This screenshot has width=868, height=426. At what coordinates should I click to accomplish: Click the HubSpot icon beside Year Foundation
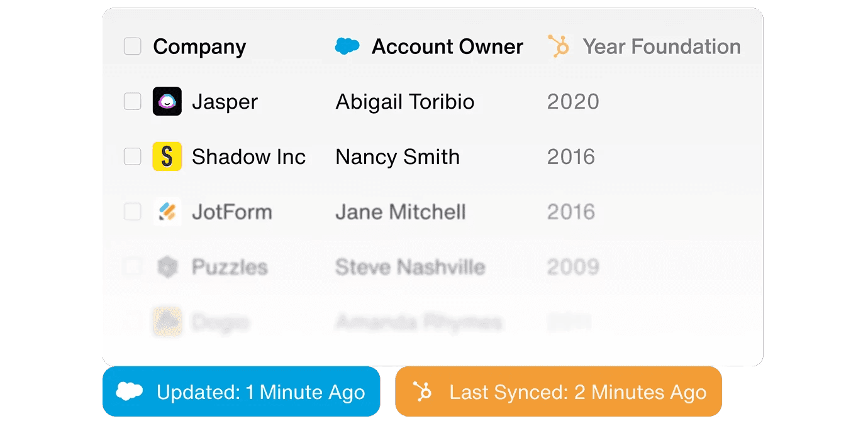pyautogui.click(x=559, y=46)
